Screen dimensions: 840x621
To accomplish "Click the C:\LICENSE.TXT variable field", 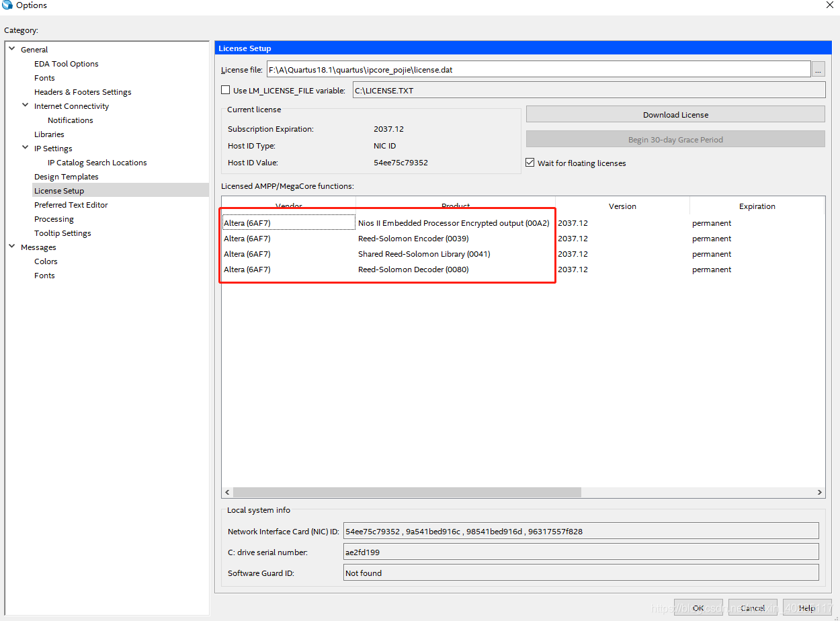I will 589,90.
